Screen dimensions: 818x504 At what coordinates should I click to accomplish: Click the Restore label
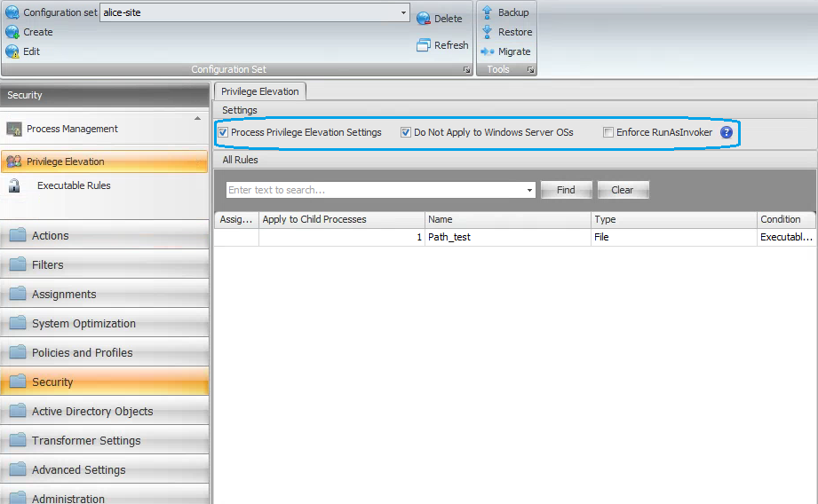pyautogui.click(x=515, y=32)
